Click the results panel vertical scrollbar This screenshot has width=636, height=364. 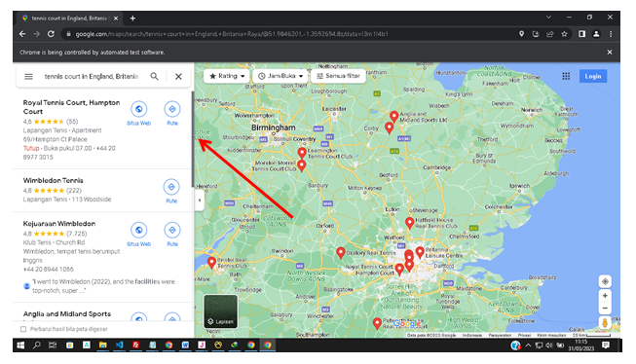193,139
